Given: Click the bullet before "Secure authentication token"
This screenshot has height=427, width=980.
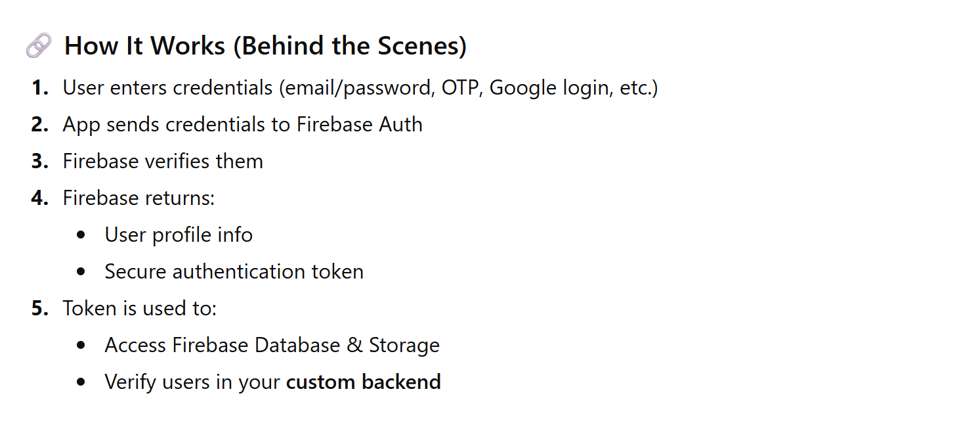Looking at the screenshot, I should click(x=81, y=272).
